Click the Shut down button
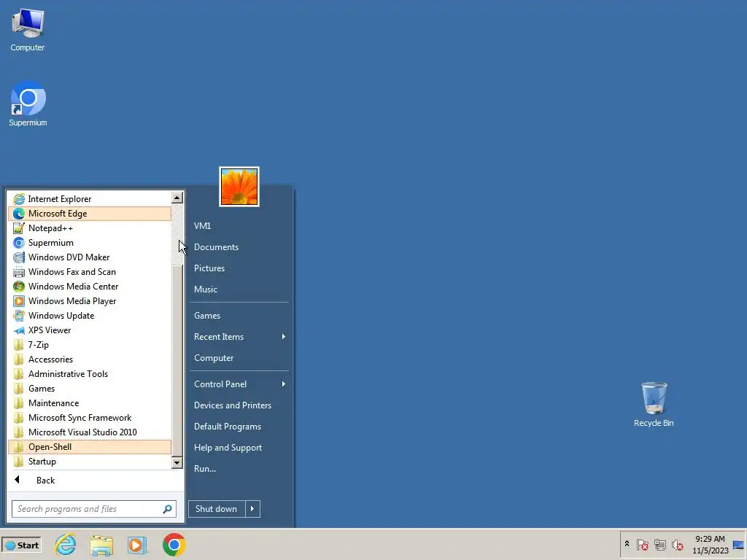Image resolution: width=747 pixels, height=560 pixels. 217,509
